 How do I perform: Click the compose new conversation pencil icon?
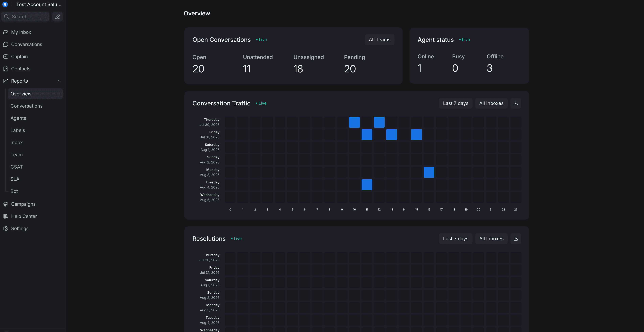point(57,17)
